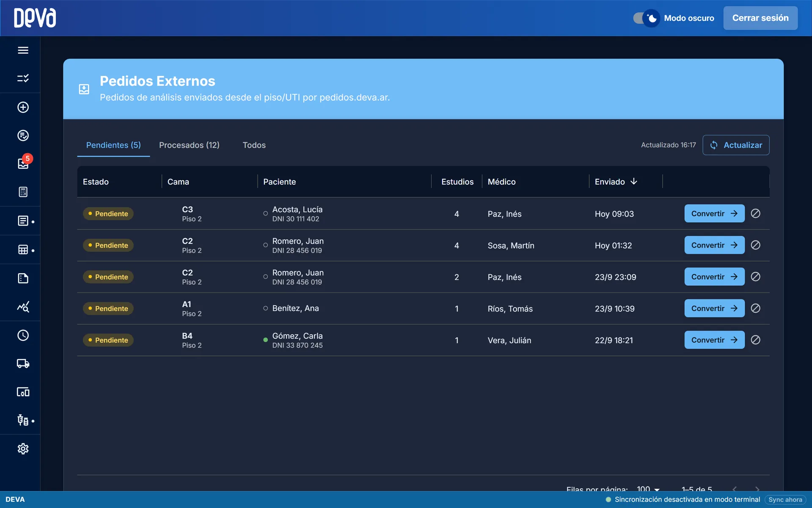Open the clock history sidebar icon
Screen dimensions: 812x508
click(23, 335)
